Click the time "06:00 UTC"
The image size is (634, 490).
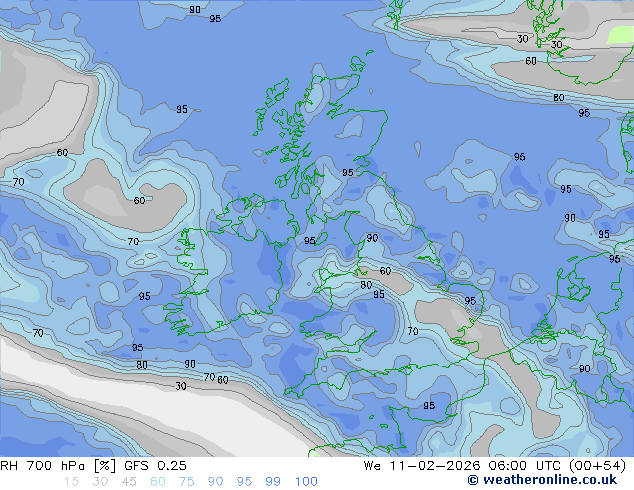pyautogui.click(x=527, y=466)
